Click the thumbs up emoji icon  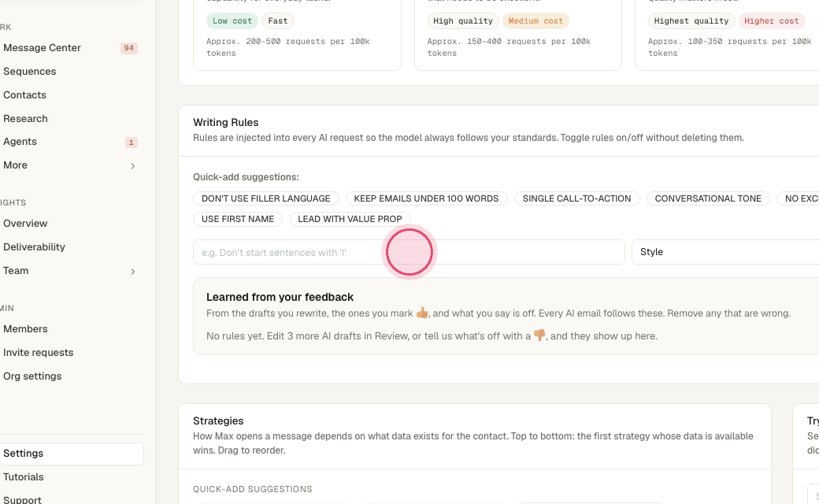click(422, 313)
